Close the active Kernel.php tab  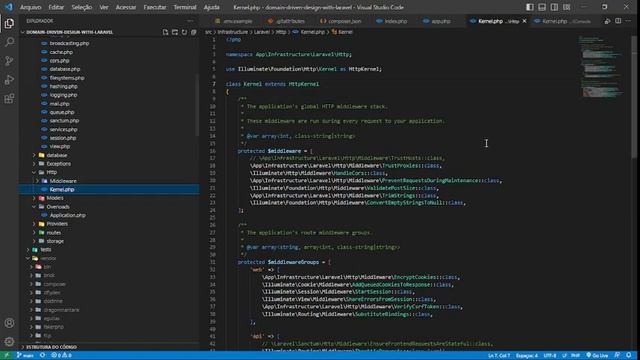(524, 21)
